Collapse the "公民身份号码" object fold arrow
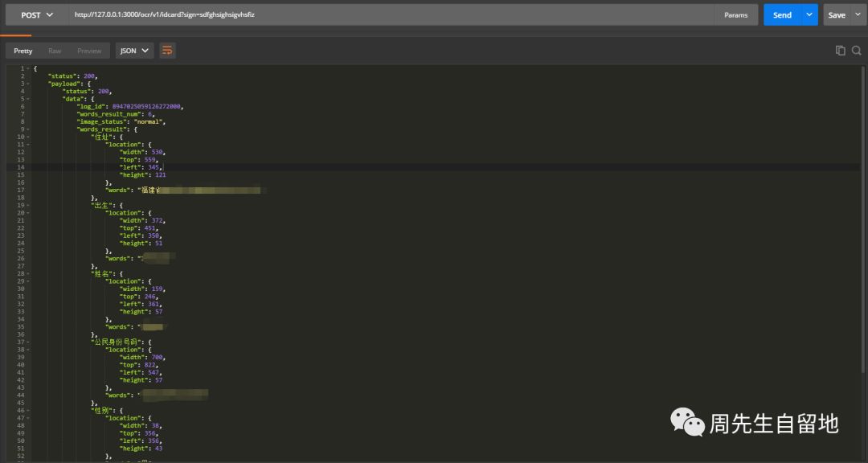 [27, 342]
